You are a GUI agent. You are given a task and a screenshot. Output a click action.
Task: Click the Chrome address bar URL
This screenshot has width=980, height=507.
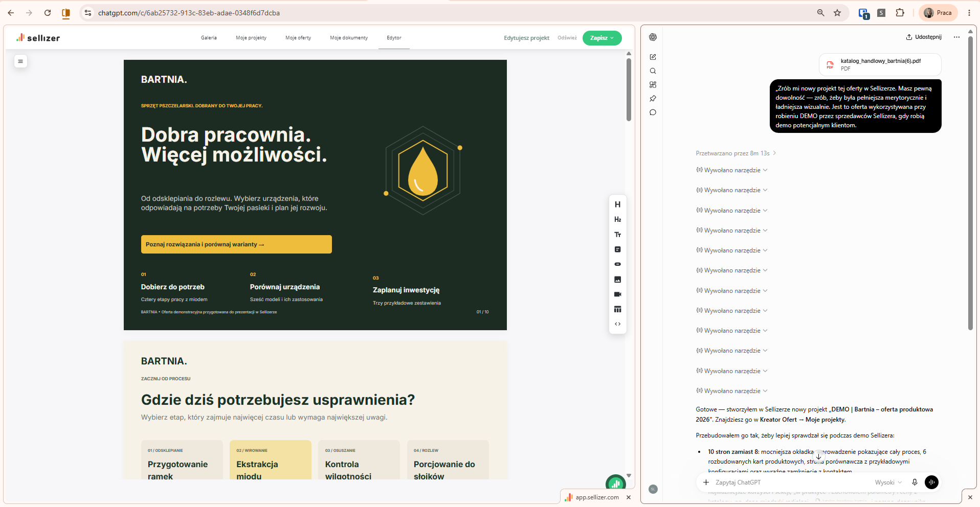coord(189,13)
